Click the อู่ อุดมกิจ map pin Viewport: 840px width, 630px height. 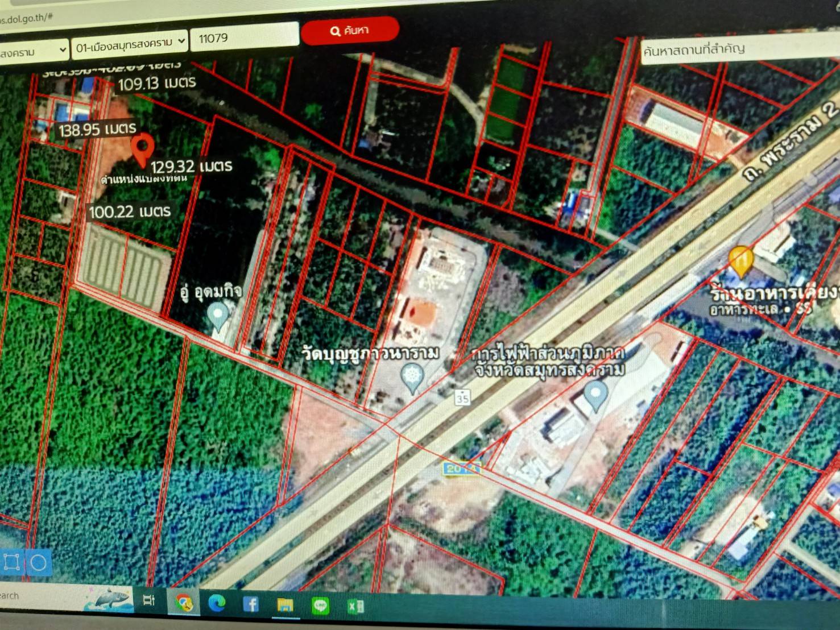(217, 317)
